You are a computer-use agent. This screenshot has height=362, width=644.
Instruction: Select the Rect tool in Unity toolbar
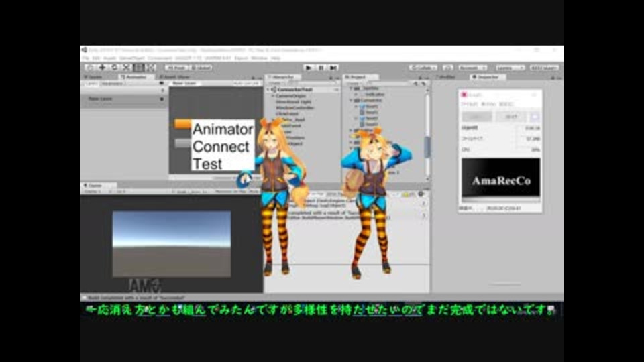pos(138,68)
